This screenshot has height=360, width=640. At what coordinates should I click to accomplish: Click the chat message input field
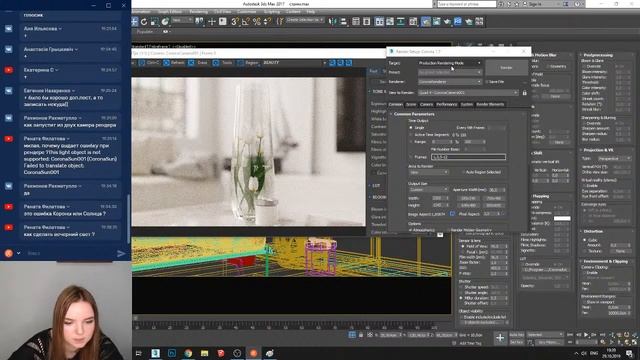(x=69, y=253)
